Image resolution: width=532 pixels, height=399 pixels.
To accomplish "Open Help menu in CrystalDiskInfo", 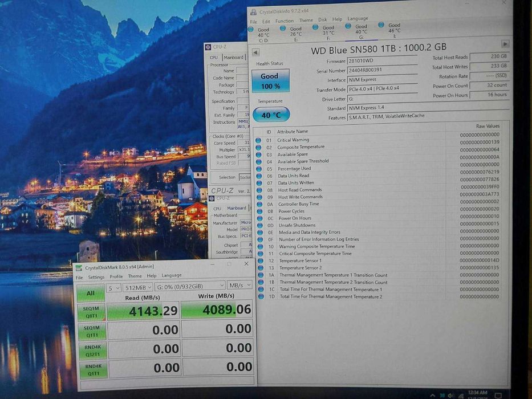I will (x=337, y=19).
